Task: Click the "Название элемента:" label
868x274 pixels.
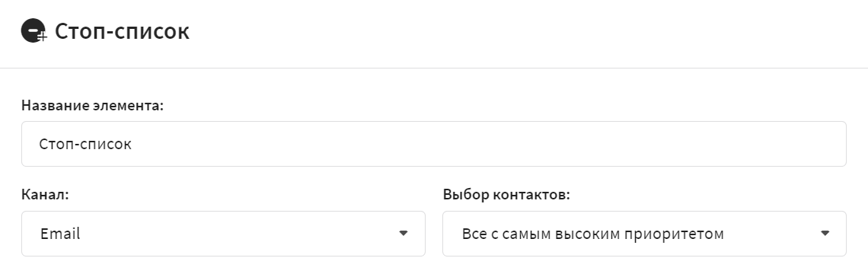Action: click(92, 105)
